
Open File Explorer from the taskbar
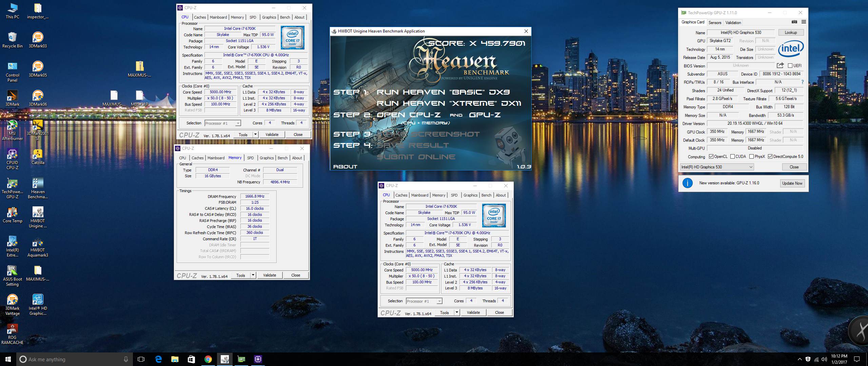click(x=175, y=359)
